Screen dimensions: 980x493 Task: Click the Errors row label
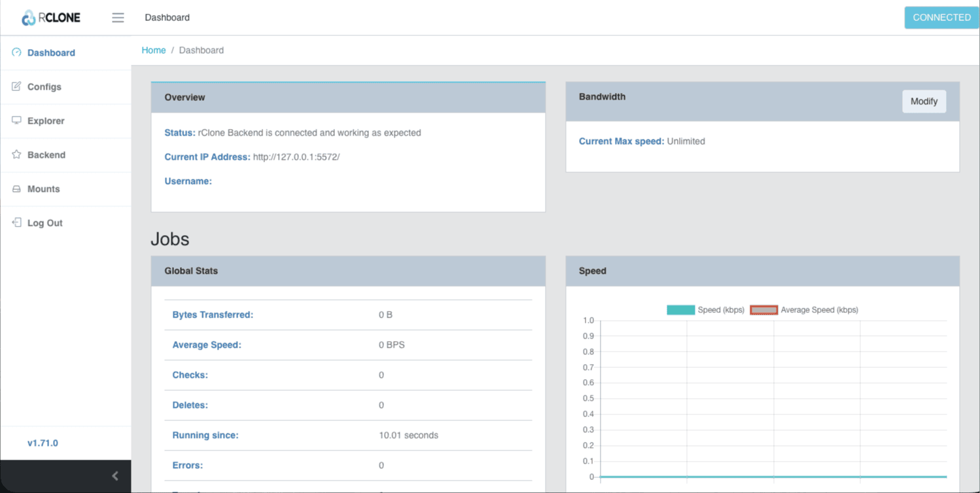click(188, 466)
